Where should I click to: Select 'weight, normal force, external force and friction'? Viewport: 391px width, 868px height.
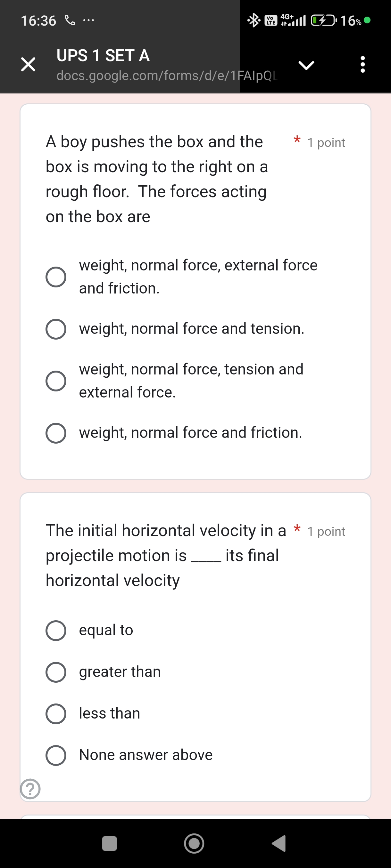[x=56, y=277]
